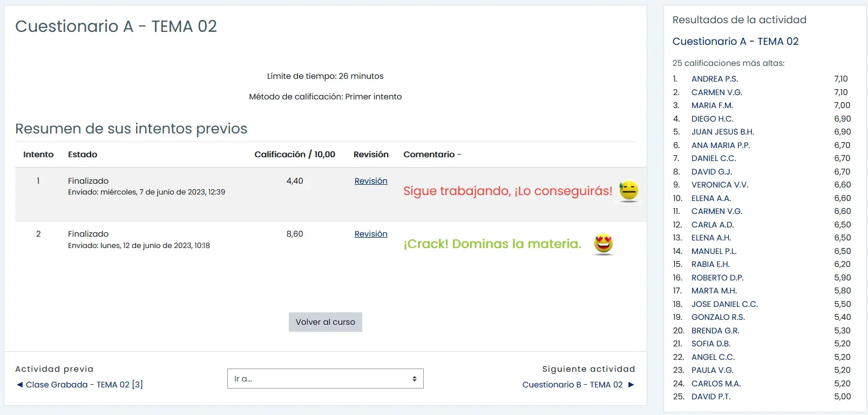Click "Sigue trabajando, ¡Lo conseguirás!" comment
Image resolution: width=868 pixels, height=415 pixels.
[508, 191]
